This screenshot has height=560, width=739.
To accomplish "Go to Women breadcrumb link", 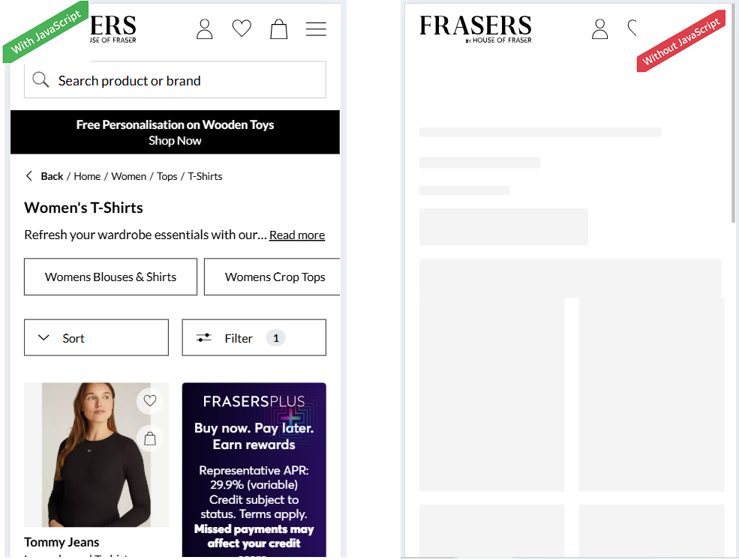I will coord(128,176).
